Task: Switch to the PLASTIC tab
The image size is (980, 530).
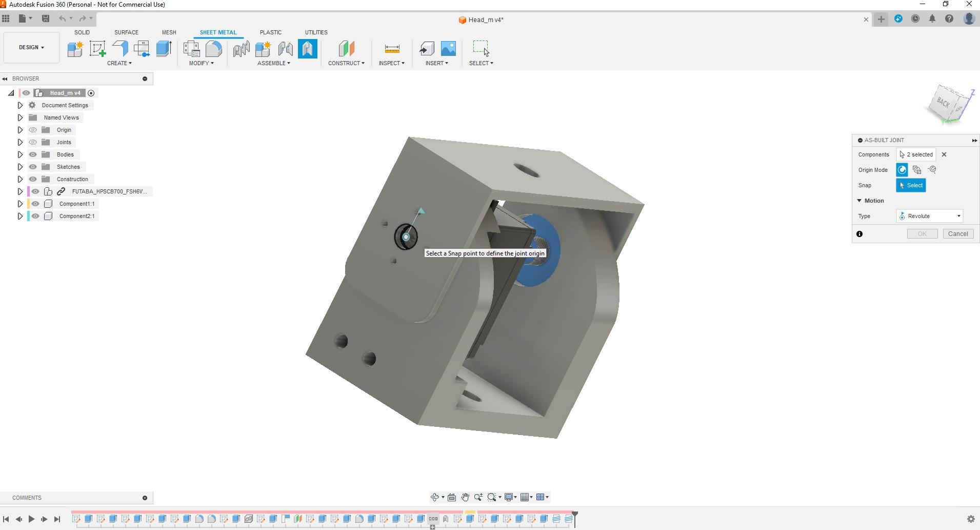Action: (271, 32)
